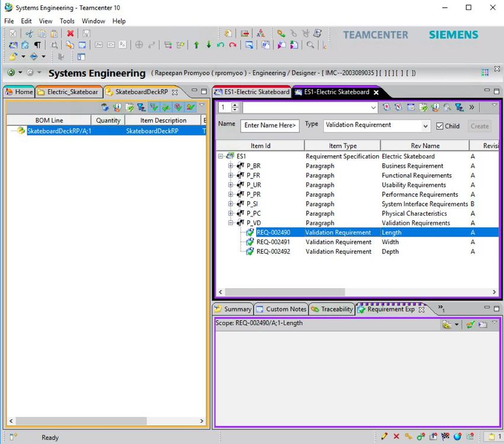504x444 pixels.
Task: Close the SkateboardDeckRP tab
Action: tap(175, 92)
